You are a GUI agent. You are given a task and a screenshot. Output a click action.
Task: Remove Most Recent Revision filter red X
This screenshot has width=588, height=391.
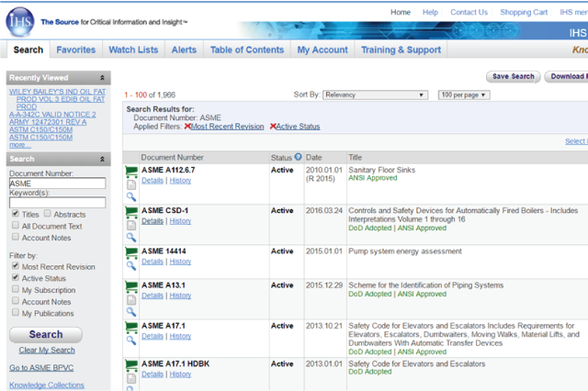click(x=187, y=127)
